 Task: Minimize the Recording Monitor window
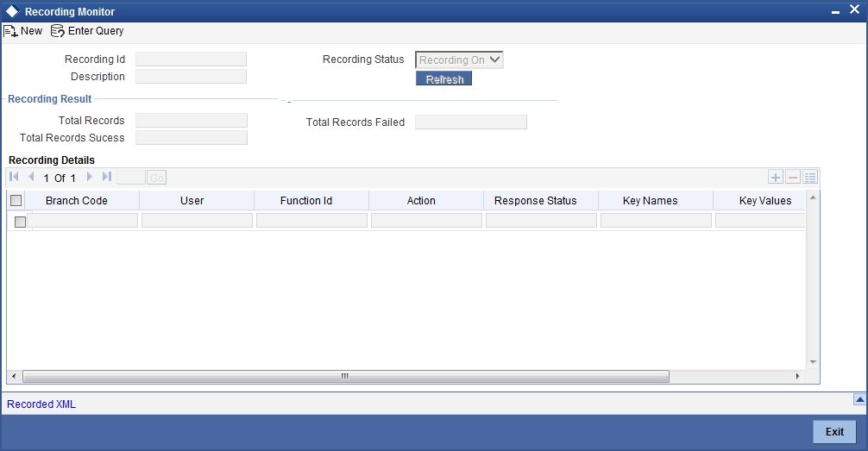[x=835, y=12]
